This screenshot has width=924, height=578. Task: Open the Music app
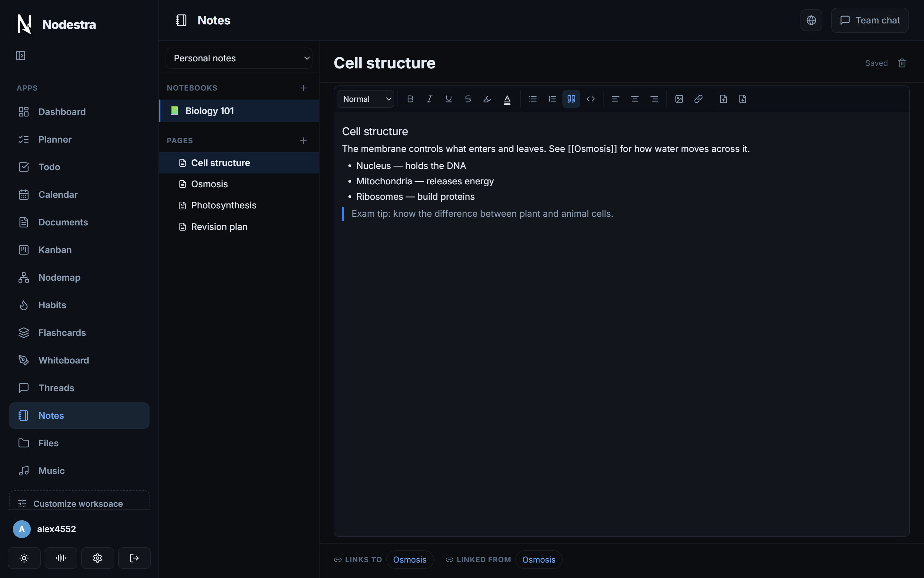click(x=79, y=470)
